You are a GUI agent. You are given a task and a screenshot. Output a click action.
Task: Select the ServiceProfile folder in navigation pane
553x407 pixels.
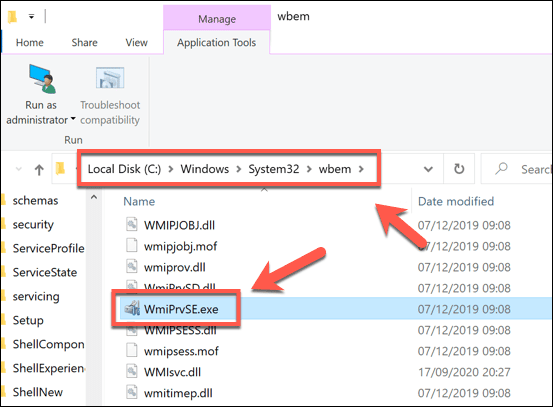click(48, 248)
